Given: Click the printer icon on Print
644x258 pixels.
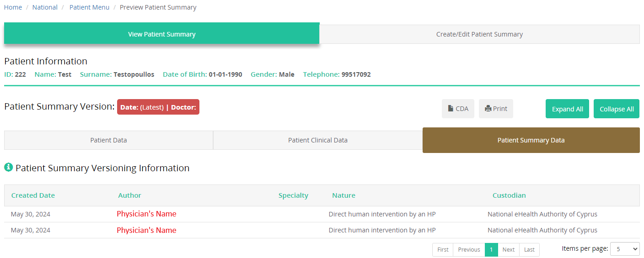Looking at the screenshot, I should [488, 109].
